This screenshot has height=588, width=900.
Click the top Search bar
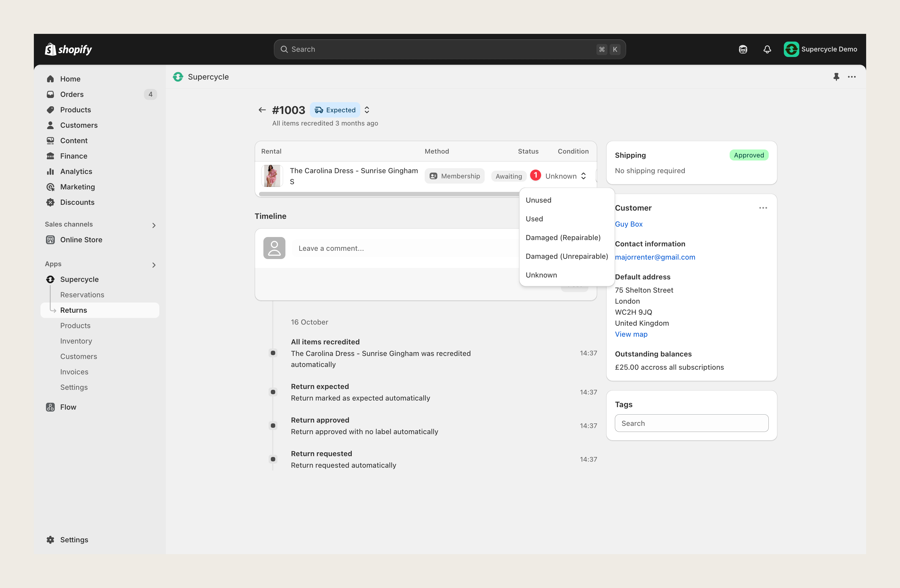450,49
